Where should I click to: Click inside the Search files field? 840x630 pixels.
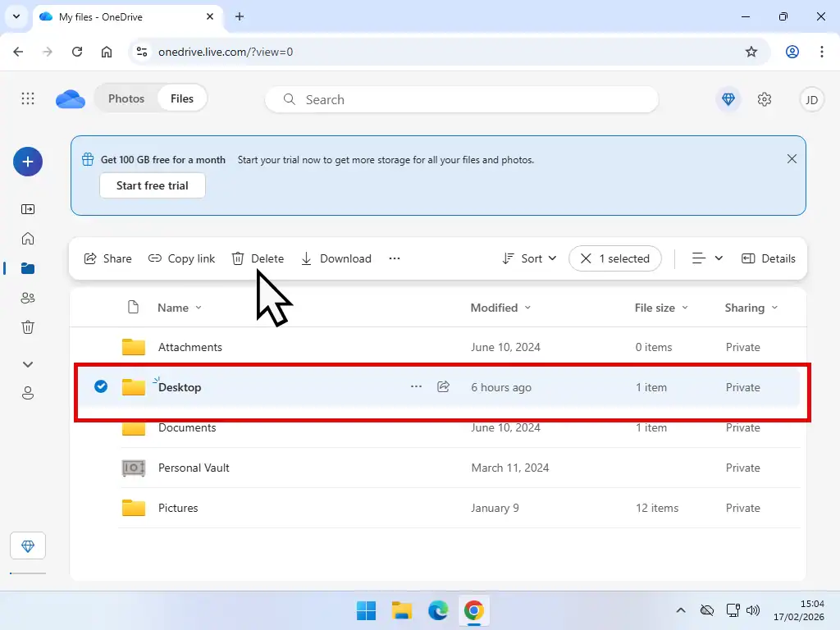[x=459, y=99]
